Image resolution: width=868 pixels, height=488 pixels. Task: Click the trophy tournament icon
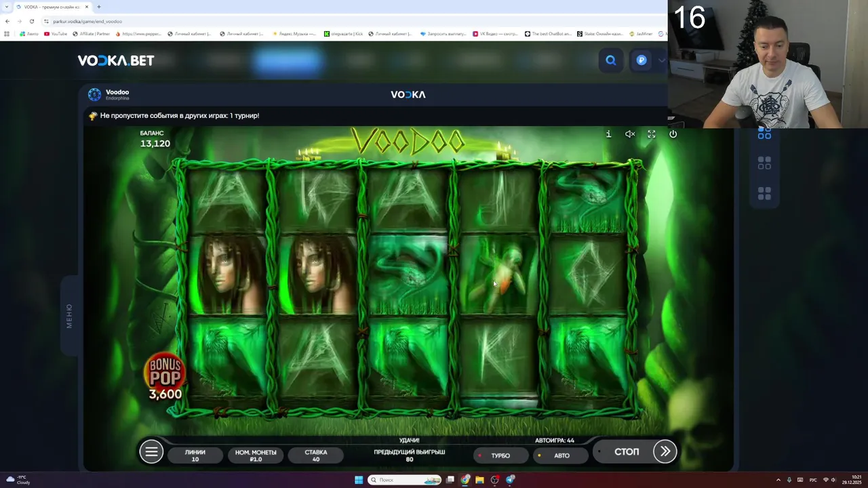click(93, 116)
